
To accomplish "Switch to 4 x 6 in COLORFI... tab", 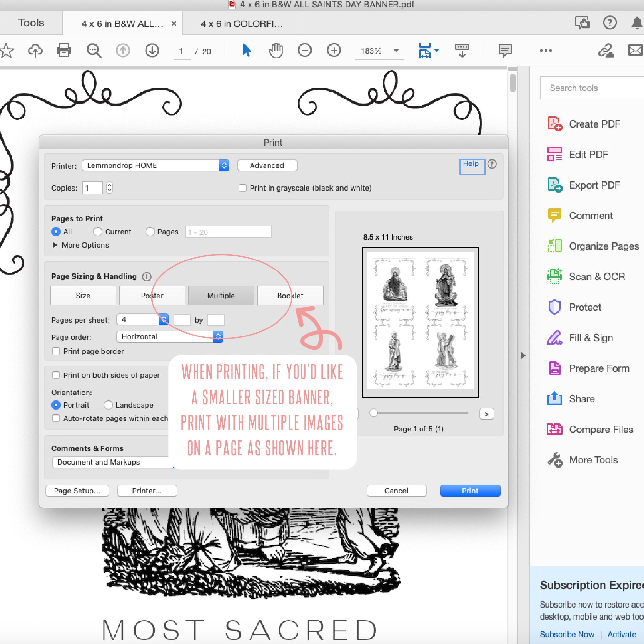I will 242,24.
